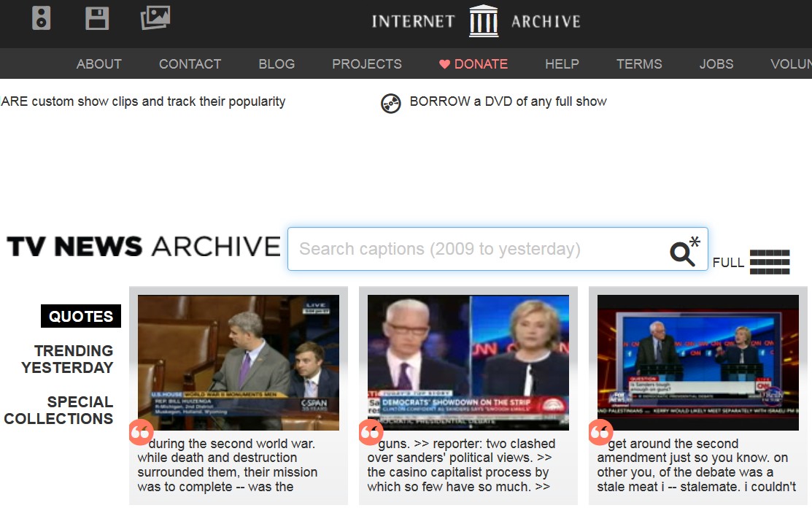
Task: Go to the BLOG page
Action: click(277, 64)
